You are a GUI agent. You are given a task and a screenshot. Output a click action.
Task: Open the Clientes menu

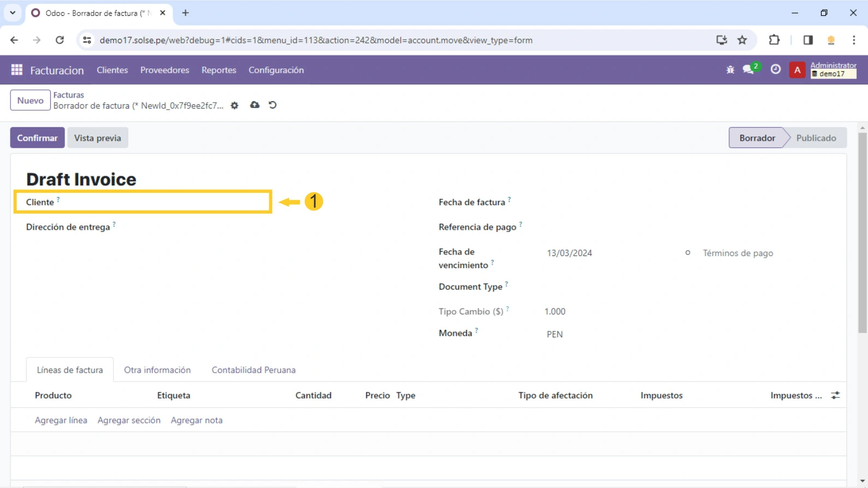(x=112, y=70)
